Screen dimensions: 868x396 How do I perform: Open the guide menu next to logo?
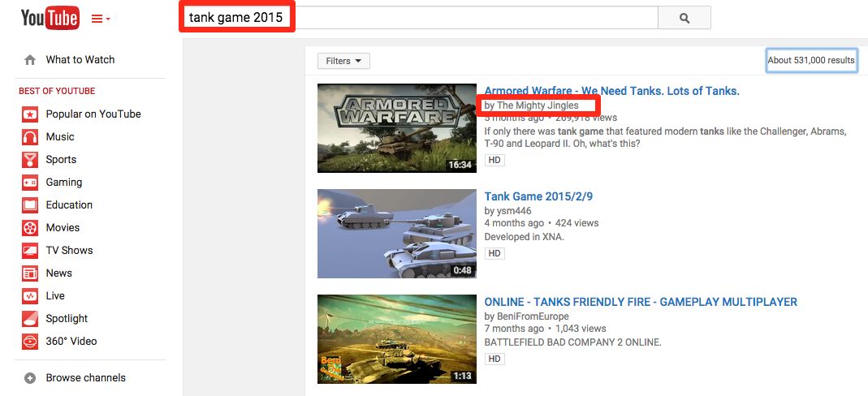(x=101, y=19)
